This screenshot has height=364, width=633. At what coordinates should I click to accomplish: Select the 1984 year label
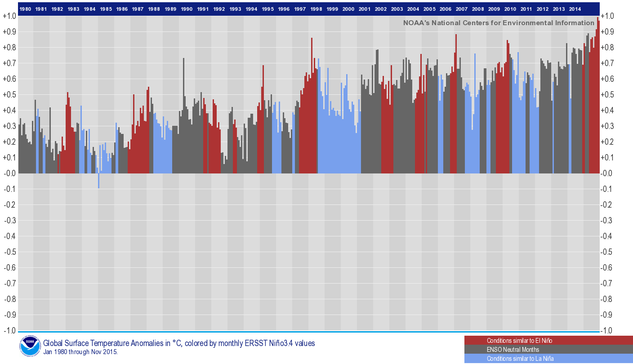coord(90,9)
